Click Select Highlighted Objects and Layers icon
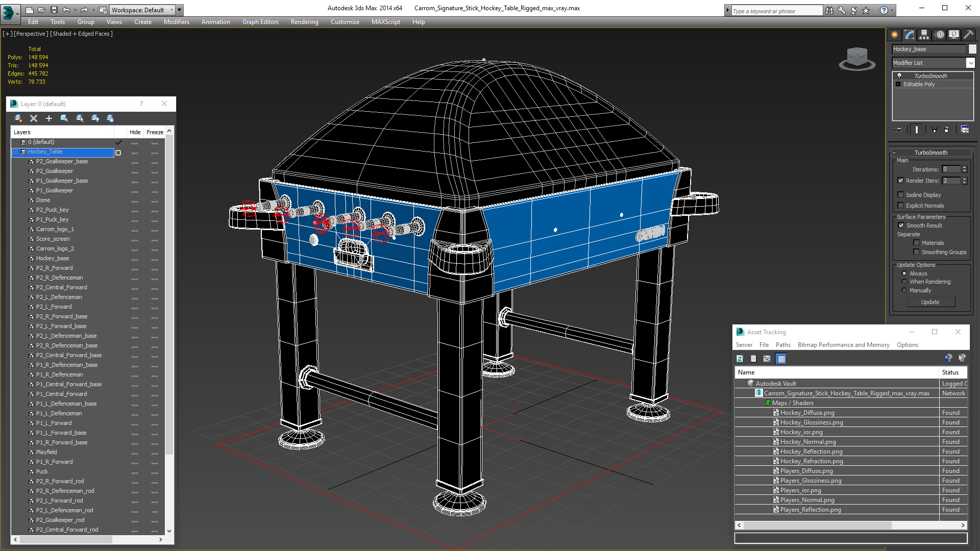 64,118
